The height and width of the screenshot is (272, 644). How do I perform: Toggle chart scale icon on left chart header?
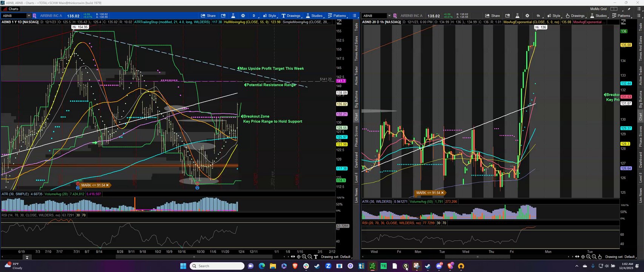click(339, 22)
